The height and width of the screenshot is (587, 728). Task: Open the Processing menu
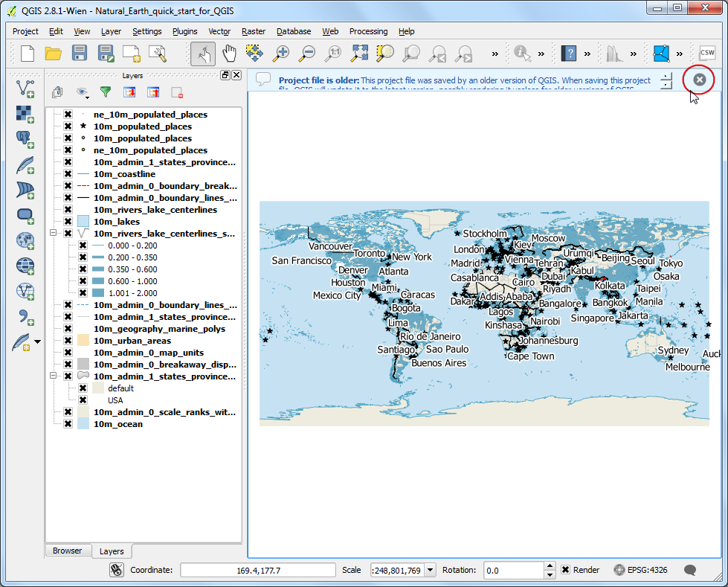point(368,31)
